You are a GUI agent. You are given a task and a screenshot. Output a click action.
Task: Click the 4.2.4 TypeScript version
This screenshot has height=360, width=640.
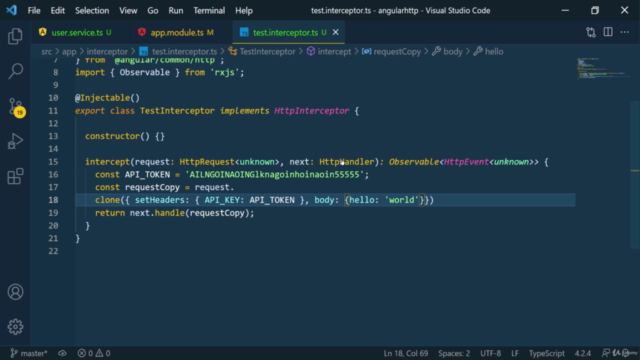[x=582, y=353]
